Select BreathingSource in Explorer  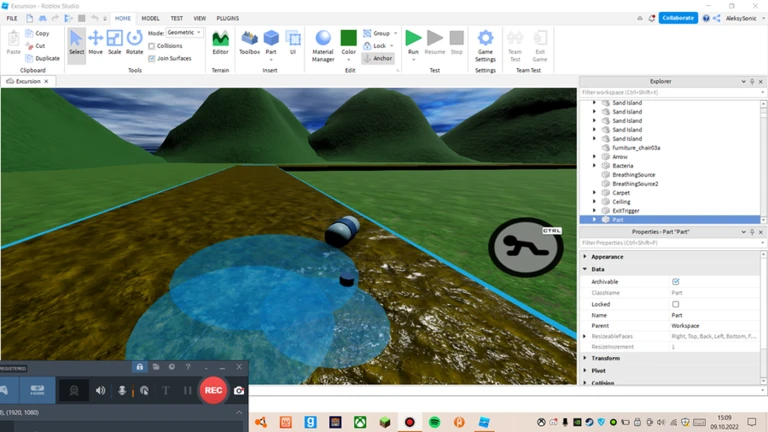(633, 175)
